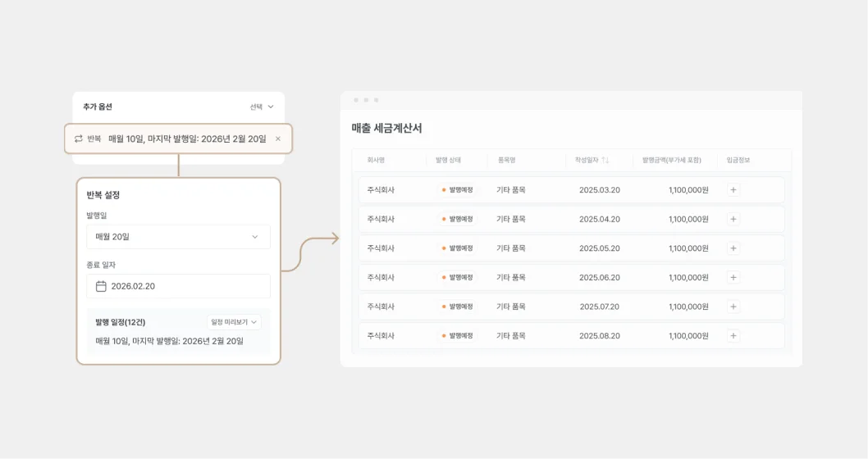This screenshot has width=868, height=459.
Task: Open the 추가 옵션 선택 dropdown
Action: point(262,107)
